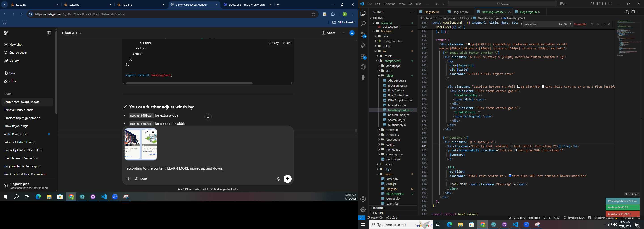Open the Extensions view in VS Code
The width and height of the screenshot is (644, 229).
(x=363, y=57)
